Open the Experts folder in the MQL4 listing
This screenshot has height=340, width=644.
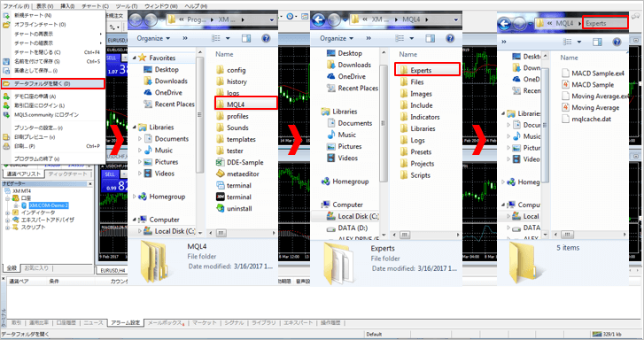[x=427, y=70]
